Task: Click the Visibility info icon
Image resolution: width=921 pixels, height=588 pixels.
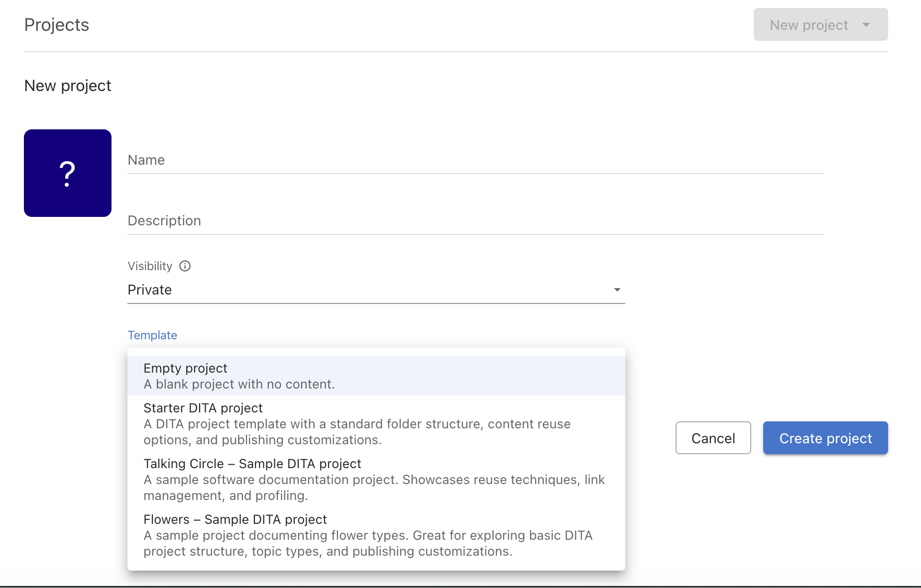Action: click(x=185, y=266)
